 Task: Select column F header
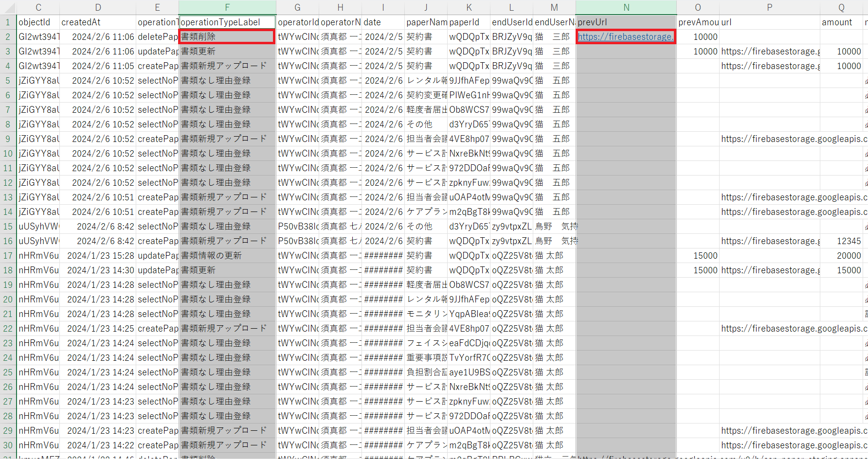(x=227, y=7)
